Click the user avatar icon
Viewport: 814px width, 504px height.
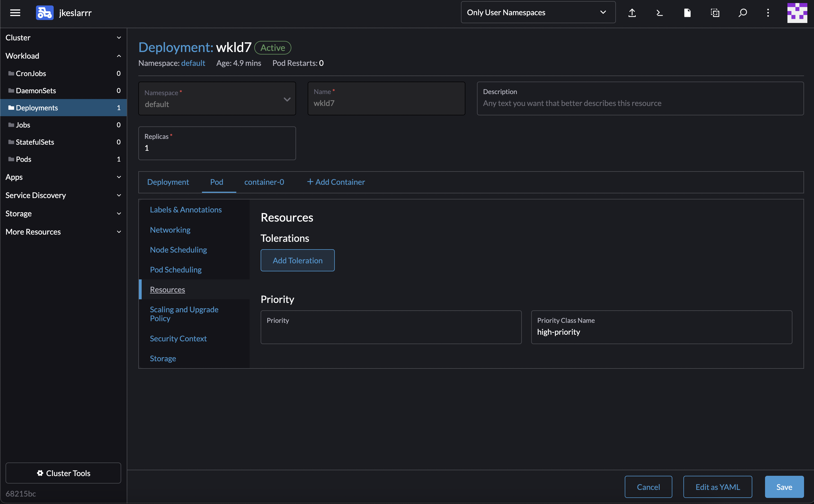coord(797,13)
